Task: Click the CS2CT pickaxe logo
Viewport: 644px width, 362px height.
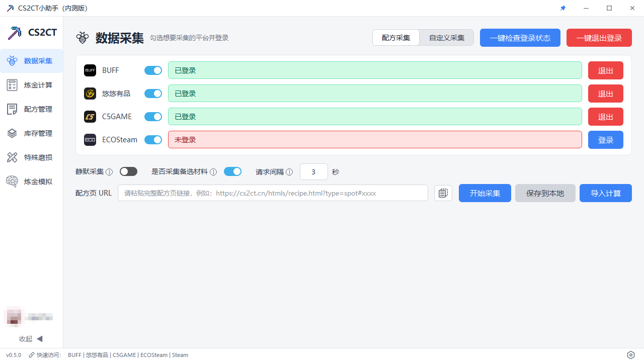Action: pyautogui.click(x=15, y=33)
